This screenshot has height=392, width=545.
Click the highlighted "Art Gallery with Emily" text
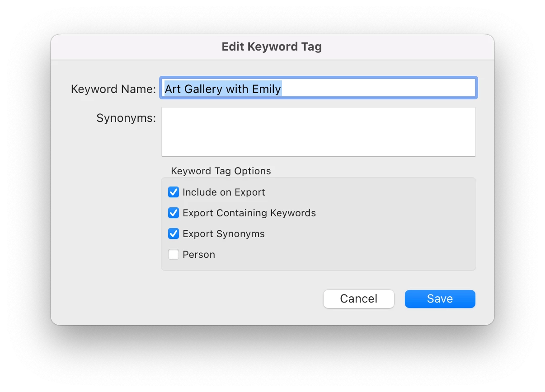coord(223,89)
